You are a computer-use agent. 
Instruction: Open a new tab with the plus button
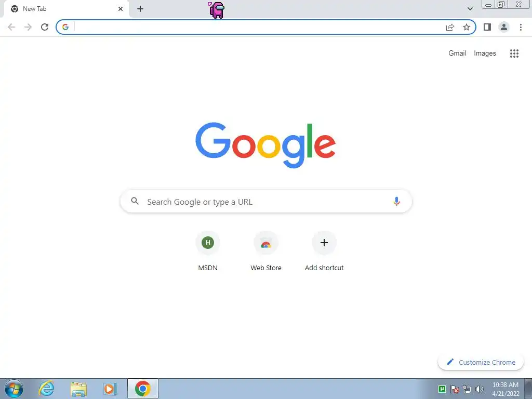click(140, 9)
